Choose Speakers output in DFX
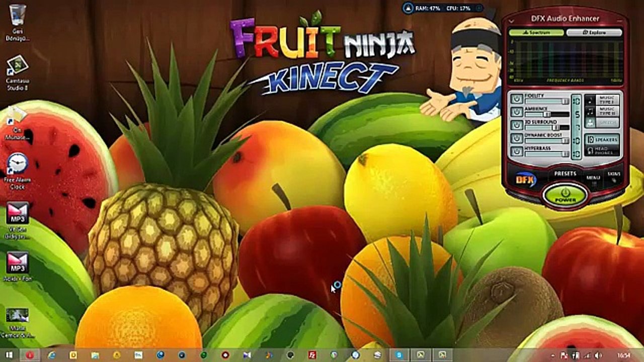Viewport: 644px width, 362px height. [602, 139]
